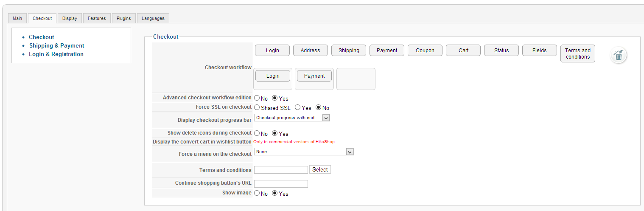Go to the Languages tab
This screenshot has width=644, height=211.
(153, 18)
